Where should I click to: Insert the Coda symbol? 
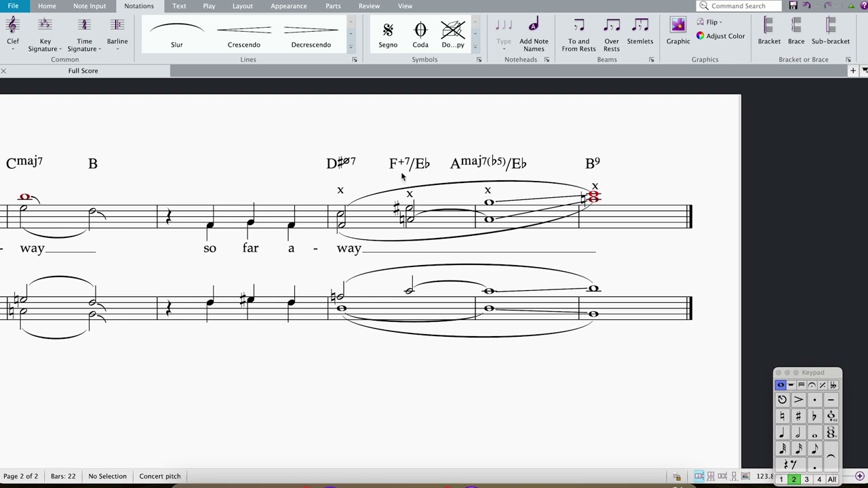(420, 34)
